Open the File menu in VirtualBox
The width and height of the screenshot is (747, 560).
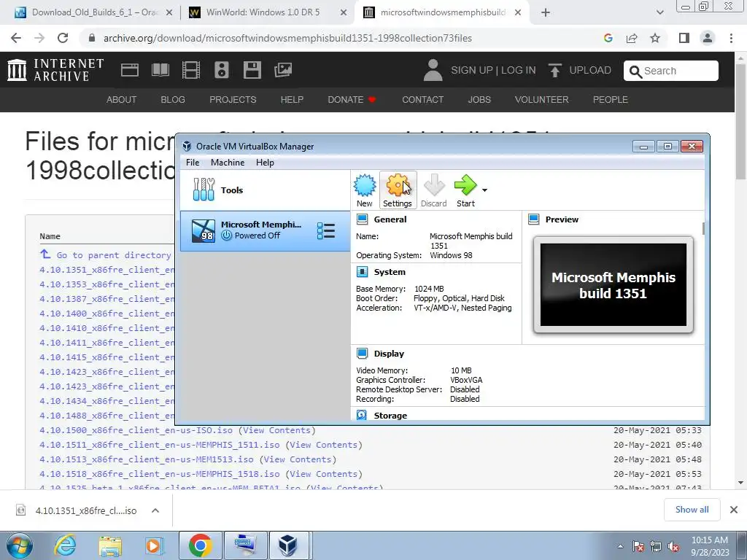(x=193, y=163)
